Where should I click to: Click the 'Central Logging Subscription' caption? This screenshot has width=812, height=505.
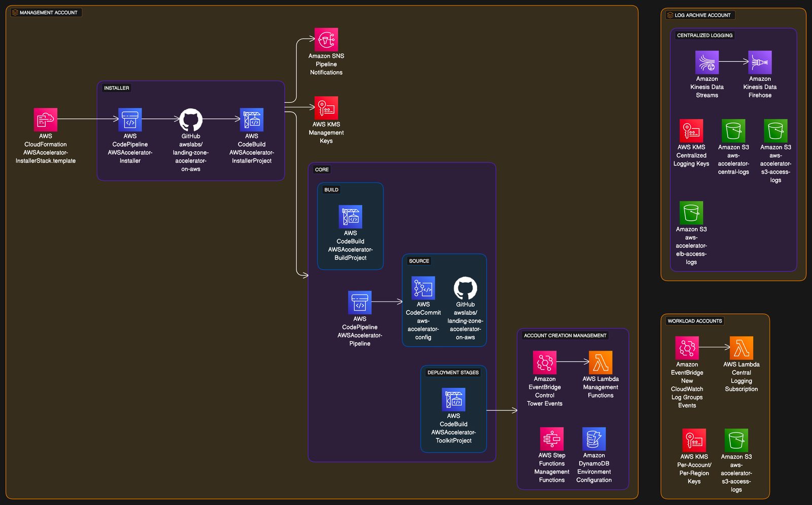coord(741,381)
